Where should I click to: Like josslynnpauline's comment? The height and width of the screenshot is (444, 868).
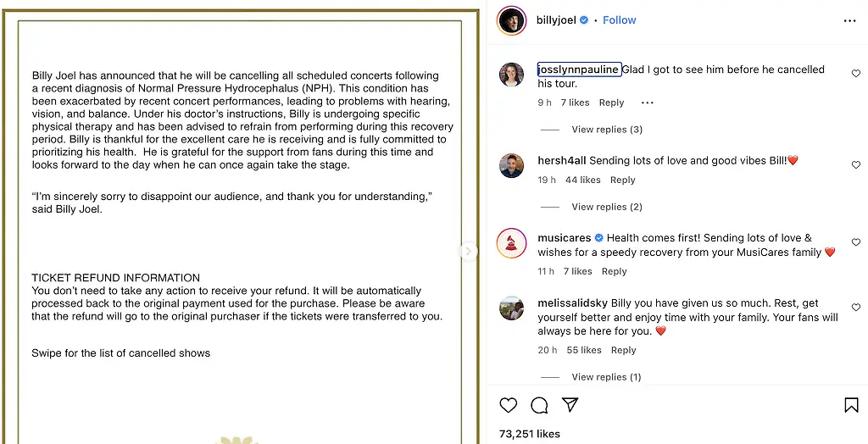[x=855, y=75]
